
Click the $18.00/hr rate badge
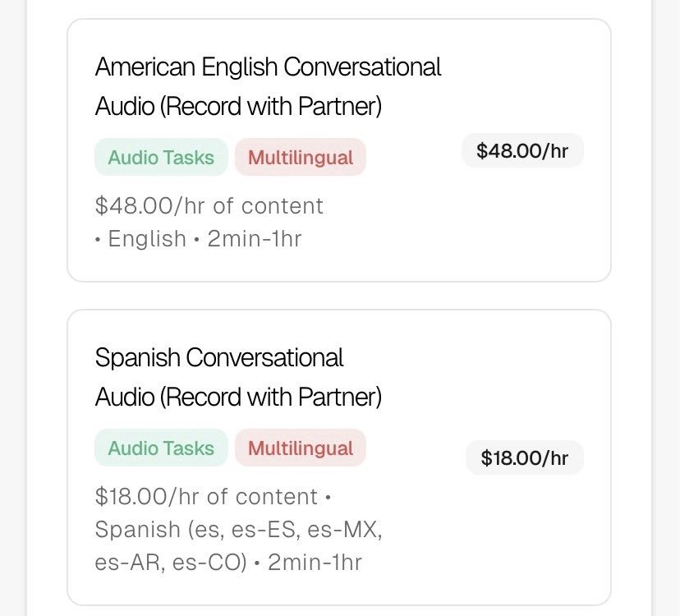pyautogui.click(x=525, y=458)
